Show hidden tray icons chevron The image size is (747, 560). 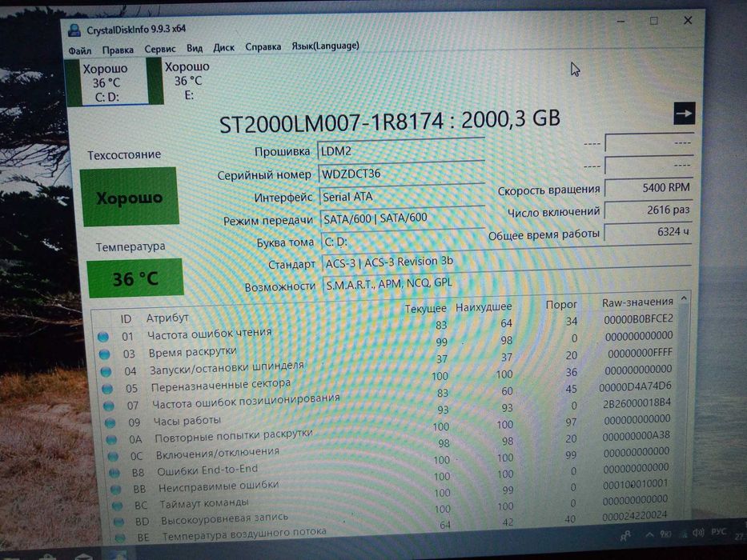650,534
